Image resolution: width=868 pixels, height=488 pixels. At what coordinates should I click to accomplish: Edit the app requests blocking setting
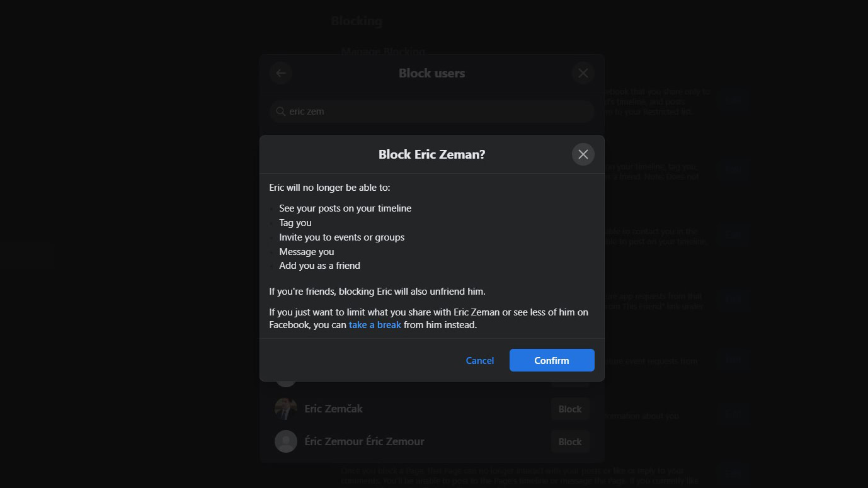[731, 300]
